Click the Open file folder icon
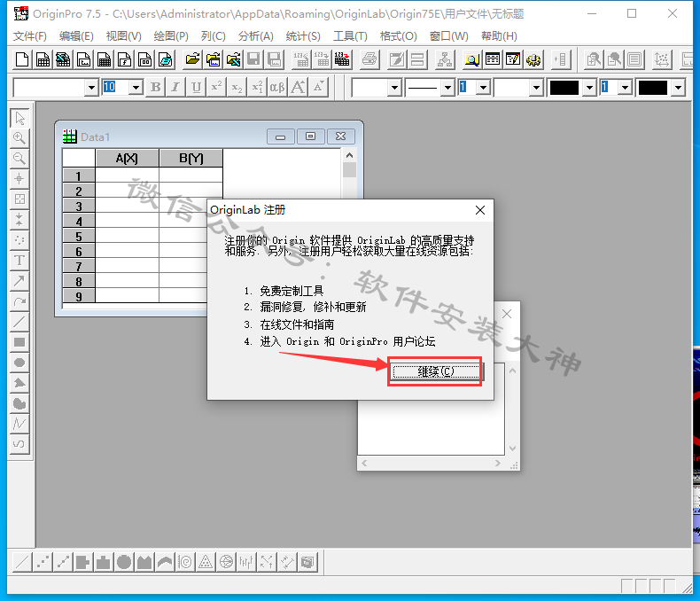Screen dimensions: 700x601 click(192, 59)
